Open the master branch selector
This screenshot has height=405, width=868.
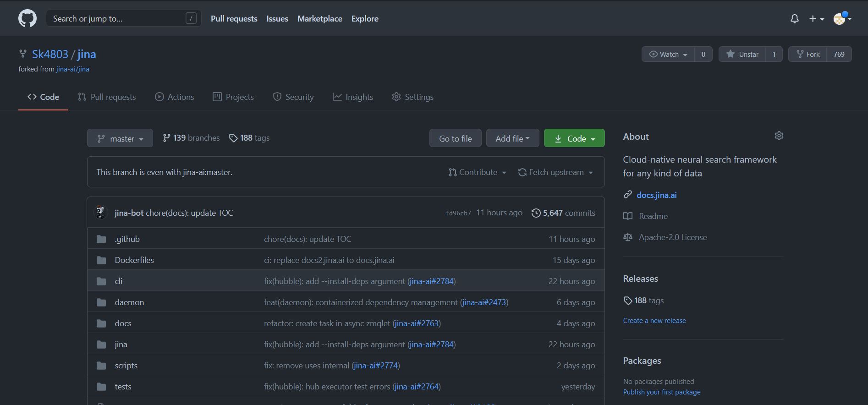point(120,138)
